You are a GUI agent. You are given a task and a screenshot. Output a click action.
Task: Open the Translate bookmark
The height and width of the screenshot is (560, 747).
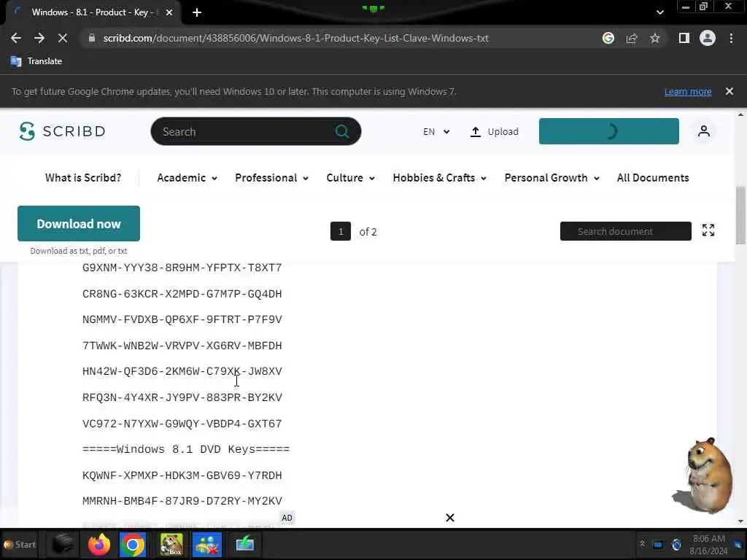(36, 61)
